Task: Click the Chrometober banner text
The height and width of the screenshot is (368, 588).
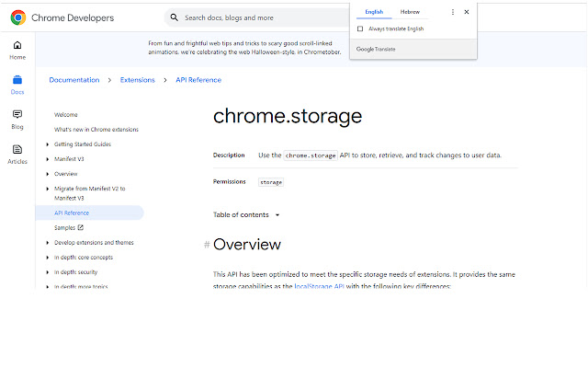Action: 244,48
